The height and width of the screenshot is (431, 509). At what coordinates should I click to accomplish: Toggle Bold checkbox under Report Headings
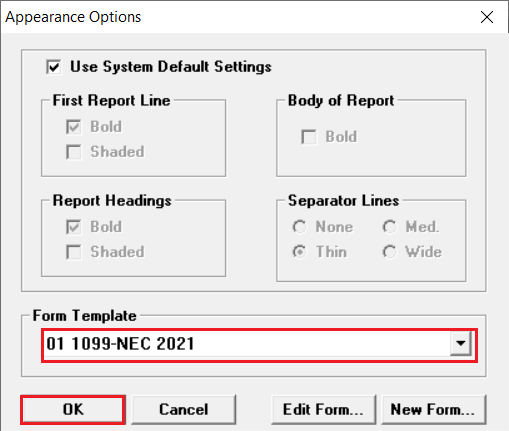point(73,227)
